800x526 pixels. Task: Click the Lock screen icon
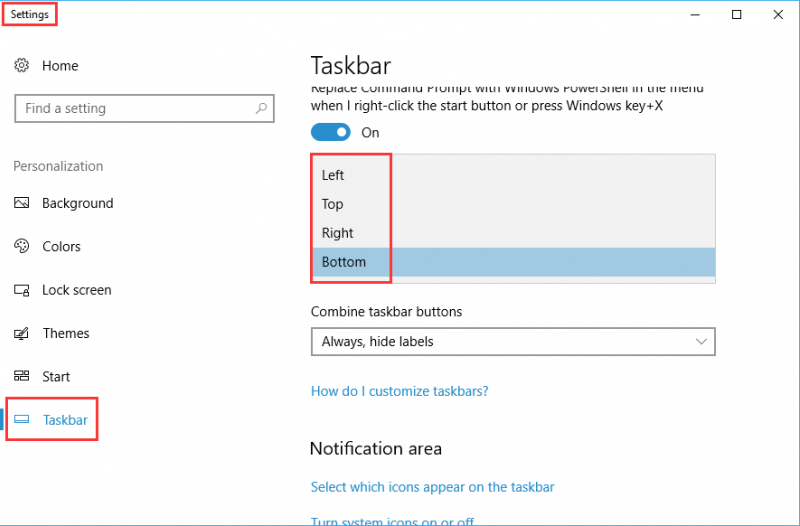[21, 290]
